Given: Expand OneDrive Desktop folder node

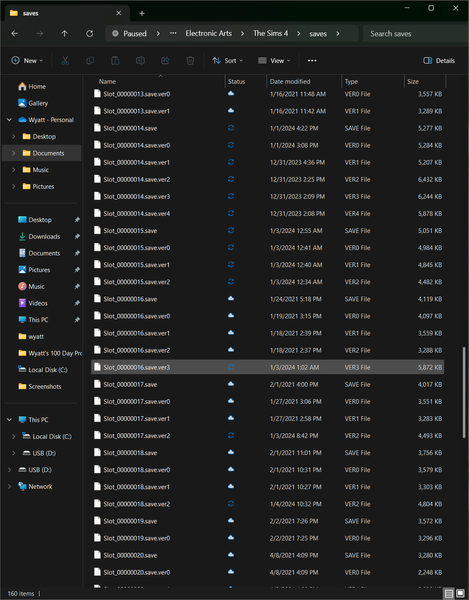Looking at the screenshot, I should 14,137.
